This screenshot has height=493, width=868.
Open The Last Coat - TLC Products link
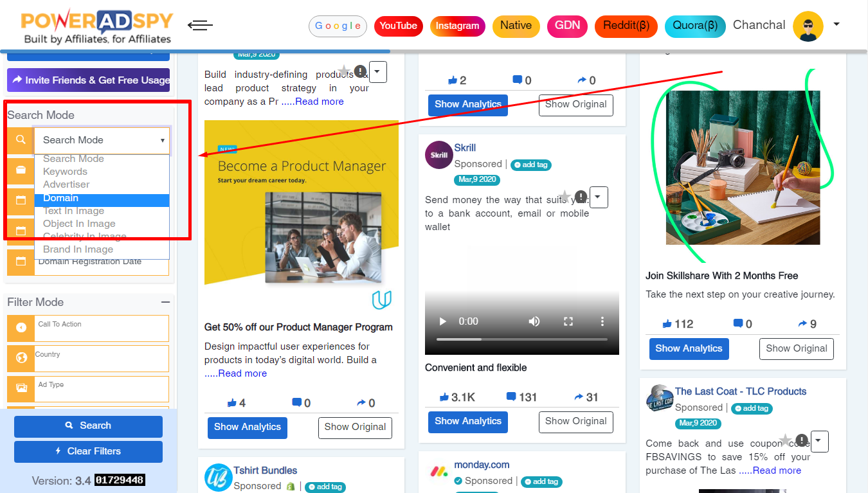click(740, 391)
